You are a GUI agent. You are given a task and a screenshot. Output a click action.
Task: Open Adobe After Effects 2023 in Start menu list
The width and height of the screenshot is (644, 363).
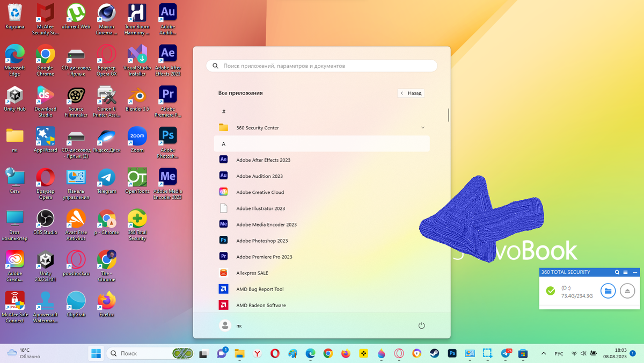coord(321,160)
